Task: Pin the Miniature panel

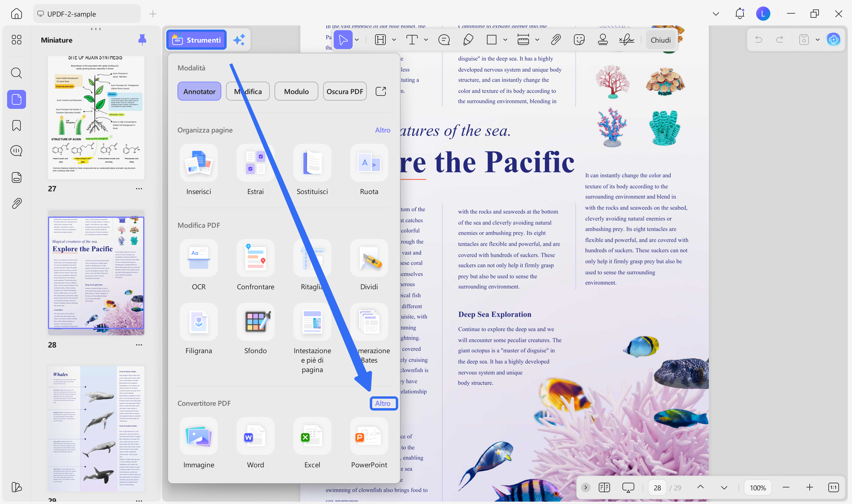Action: 142,40
